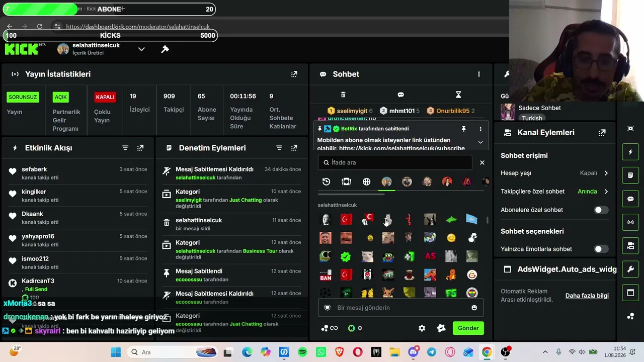The width and height of the screenshot is (644, 362).
Task: Click the screen capture icon atop sidebar
Action: point(630,129)
